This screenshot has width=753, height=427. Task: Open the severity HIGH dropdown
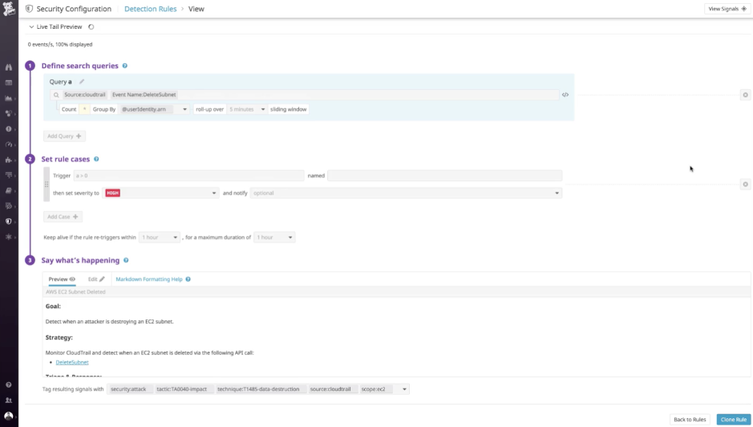[x=160, y=193]
